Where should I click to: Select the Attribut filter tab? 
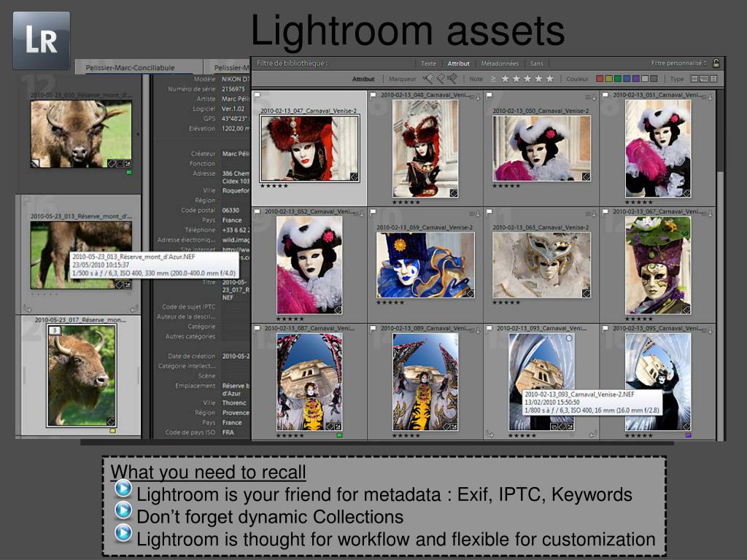coord(458,63)
